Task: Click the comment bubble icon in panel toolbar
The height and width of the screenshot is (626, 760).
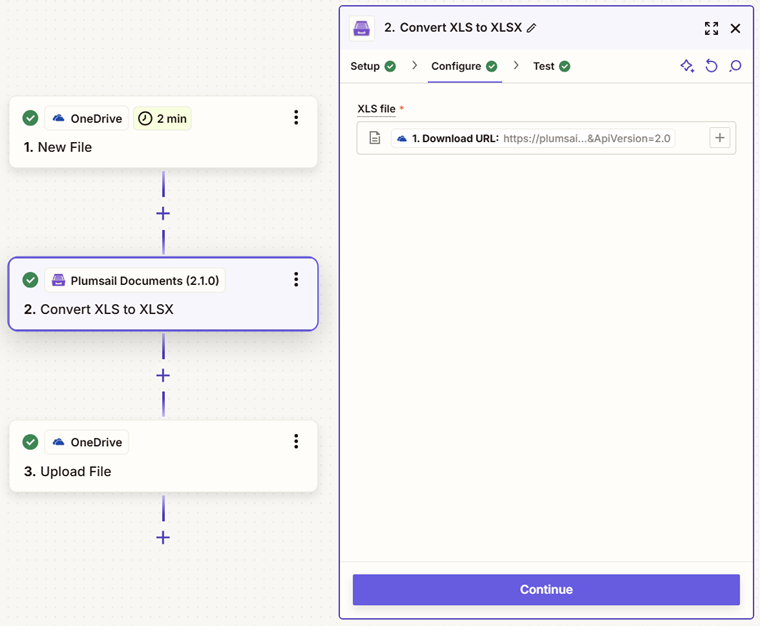Action: (735, 65)
